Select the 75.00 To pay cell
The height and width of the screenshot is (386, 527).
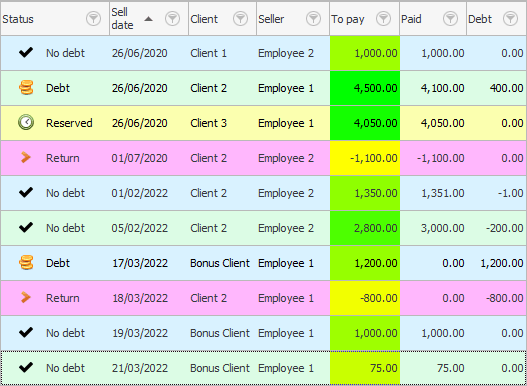point(365,368)
